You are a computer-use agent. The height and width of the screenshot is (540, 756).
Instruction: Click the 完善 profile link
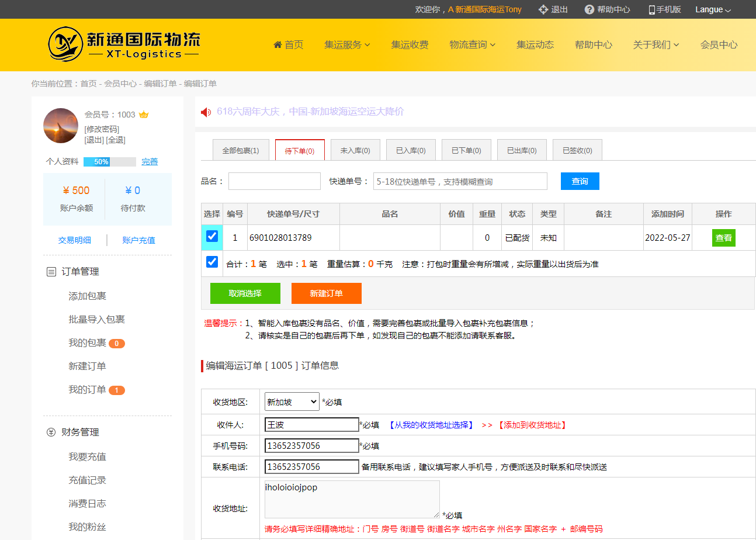[150, 162]
